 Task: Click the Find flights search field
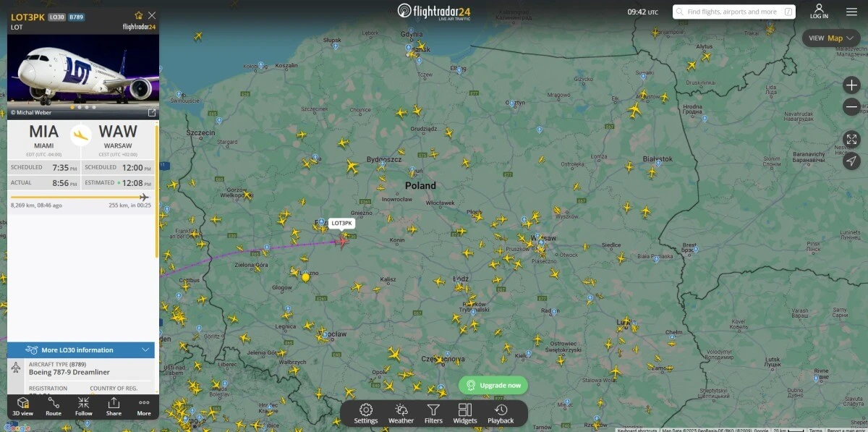point(732,12)
